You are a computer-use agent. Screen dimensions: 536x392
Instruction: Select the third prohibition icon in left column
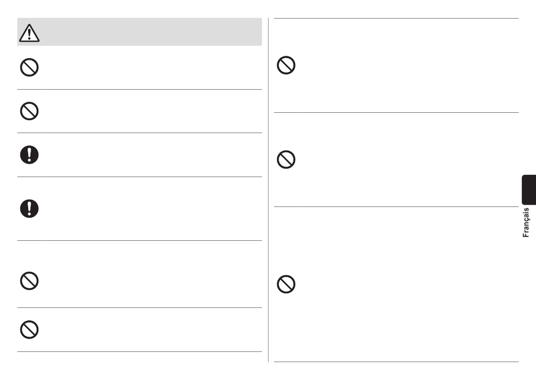coord(29,281)
